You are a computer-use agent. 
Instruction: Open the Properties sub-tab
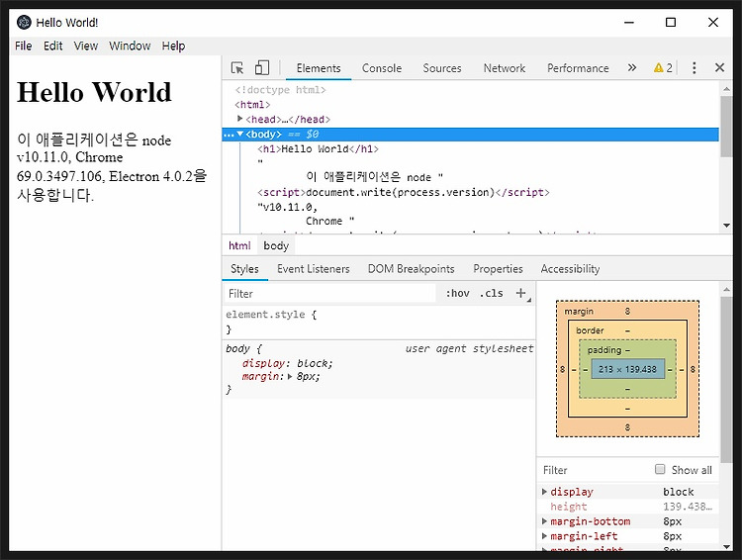pos(498,269)
